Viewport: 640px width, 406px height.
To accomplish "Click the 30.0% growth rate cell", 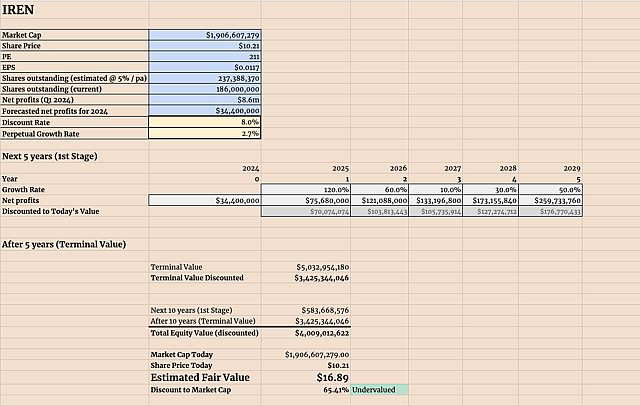I will click(x=491, y=189).
